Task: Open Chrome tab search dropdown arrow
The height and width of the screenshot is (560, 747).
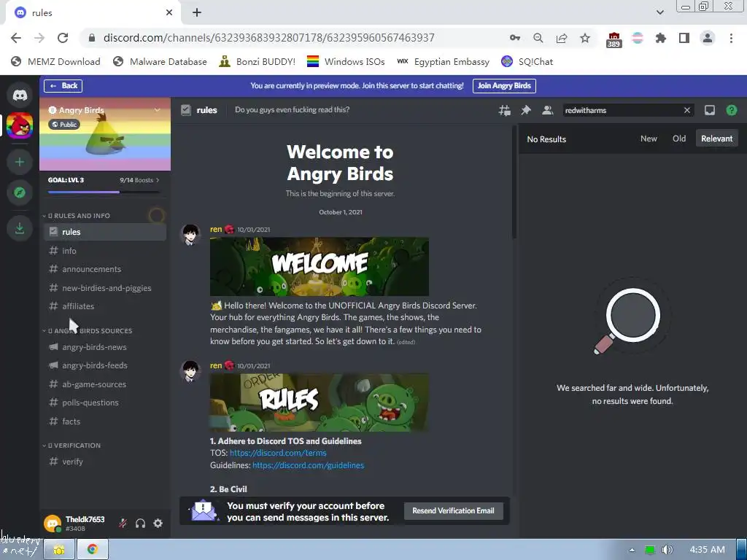Action: point(659,12)
